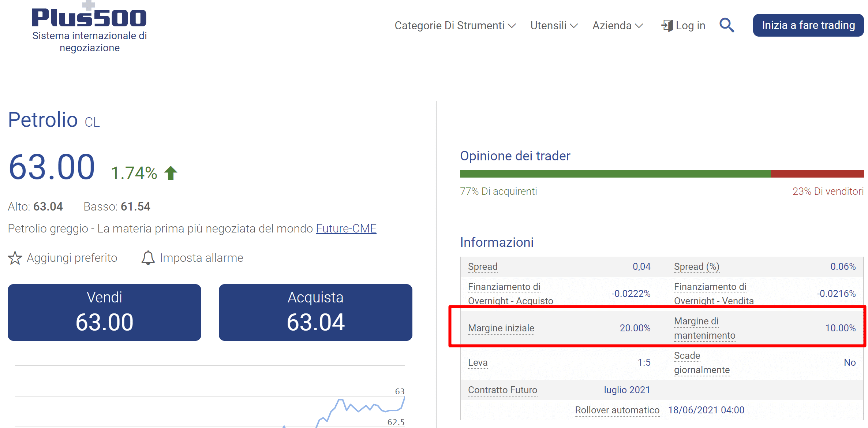
Task: Click the alarm bell icon
Action: 148,258
